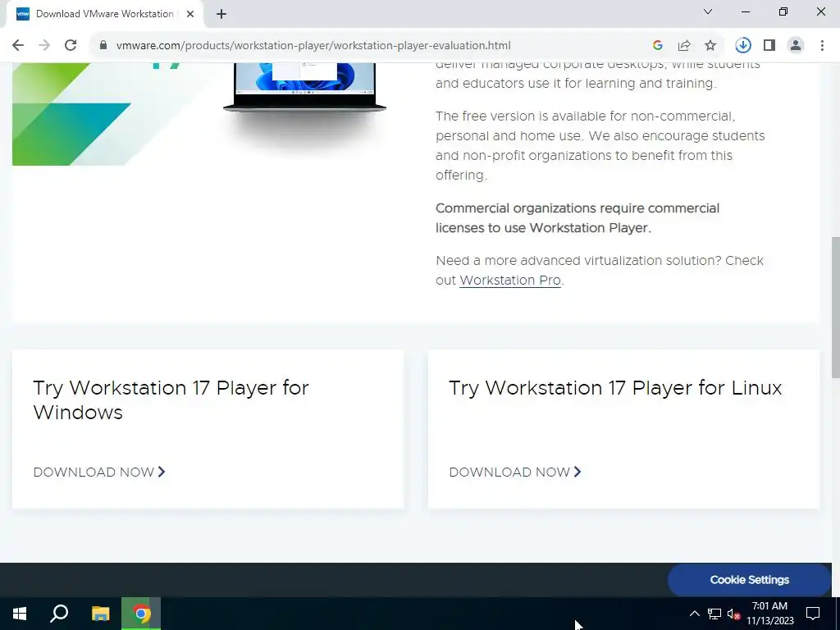View site security lock info
840x630 pixels.
click(103, 46)
